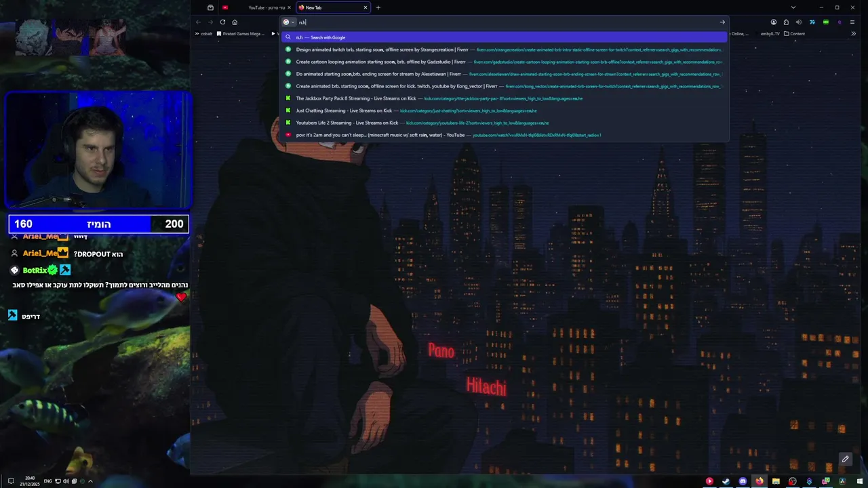Viewport: 868px width, 488px height.
Task: Select the New Tab tab
Action: (x=332, y=7)
